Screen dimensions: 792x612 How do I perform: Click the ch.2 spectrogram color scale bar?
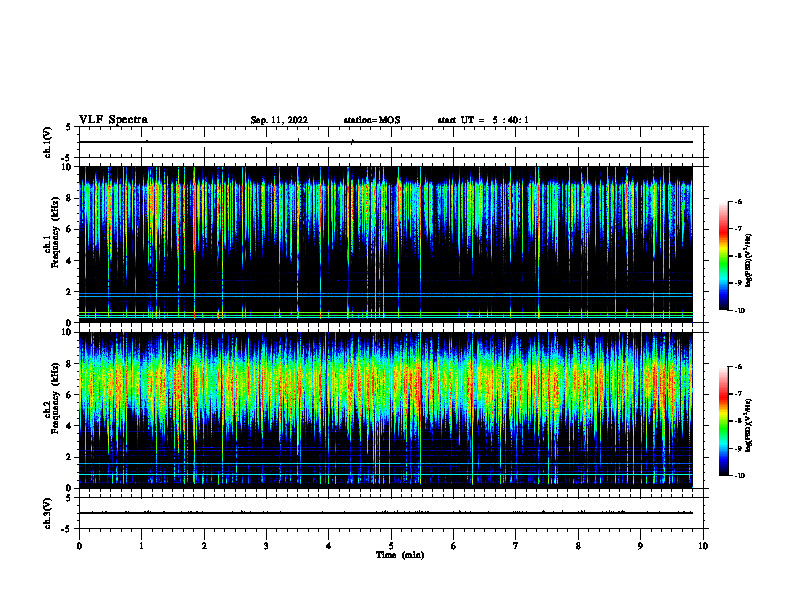tap(724, 421)
